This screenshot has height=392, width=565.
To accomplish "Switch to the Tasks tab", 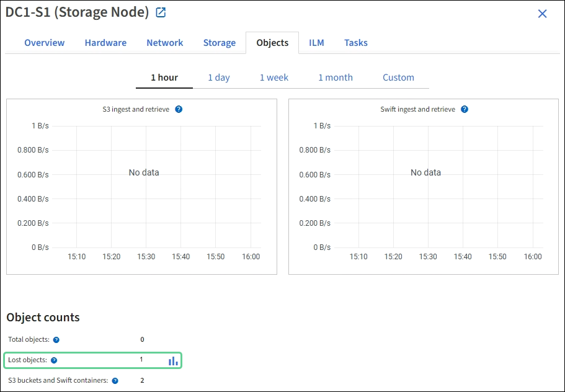I will point(356,43).
